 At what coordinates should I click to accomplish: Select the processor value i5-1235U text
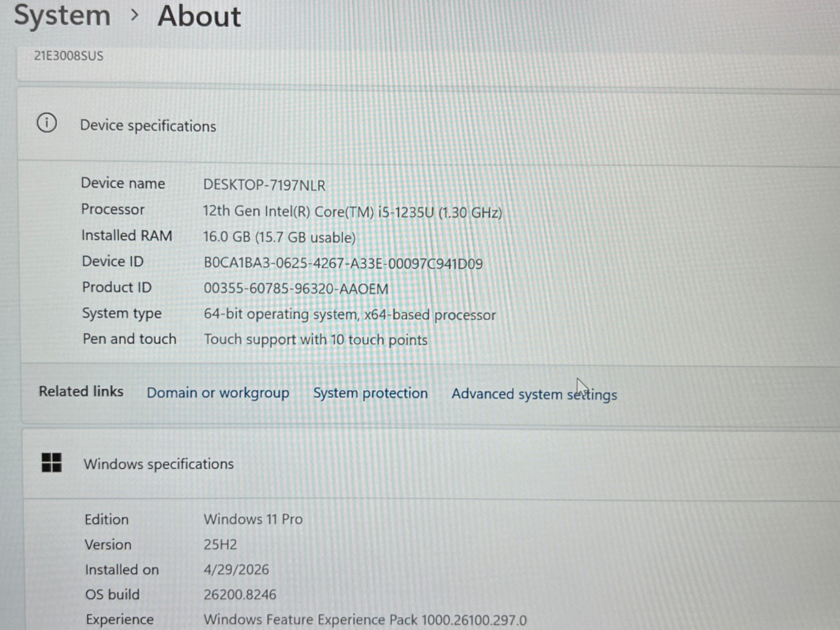coord(352,212)
